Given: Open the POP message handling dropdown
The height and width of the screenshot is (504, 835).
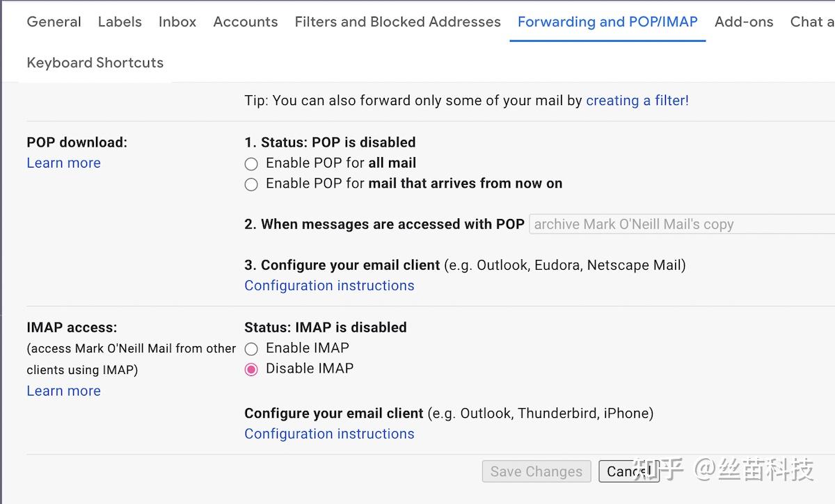Looking at the screenshot, I should tap(681, 224).
